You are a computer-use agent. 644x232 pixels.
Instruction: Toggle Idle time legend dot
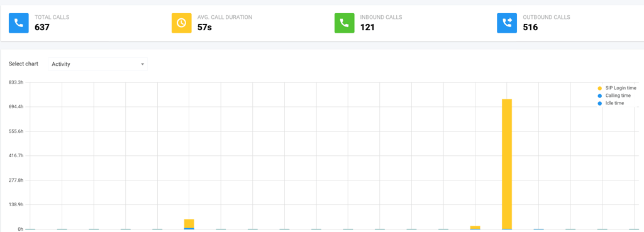point(599,104)
